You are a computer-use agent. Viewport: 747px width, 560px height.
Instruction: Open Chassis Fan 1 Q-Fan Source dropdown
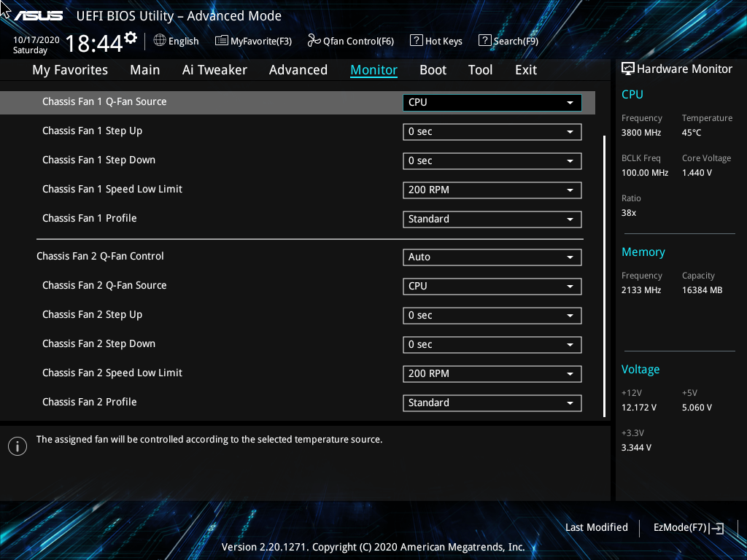tap(492, 102)
